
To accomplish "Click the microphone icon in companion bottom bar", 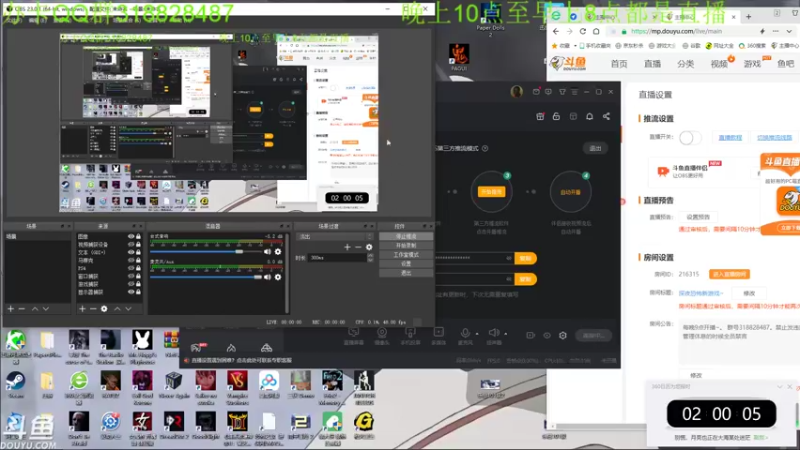I will coord(465,333).
